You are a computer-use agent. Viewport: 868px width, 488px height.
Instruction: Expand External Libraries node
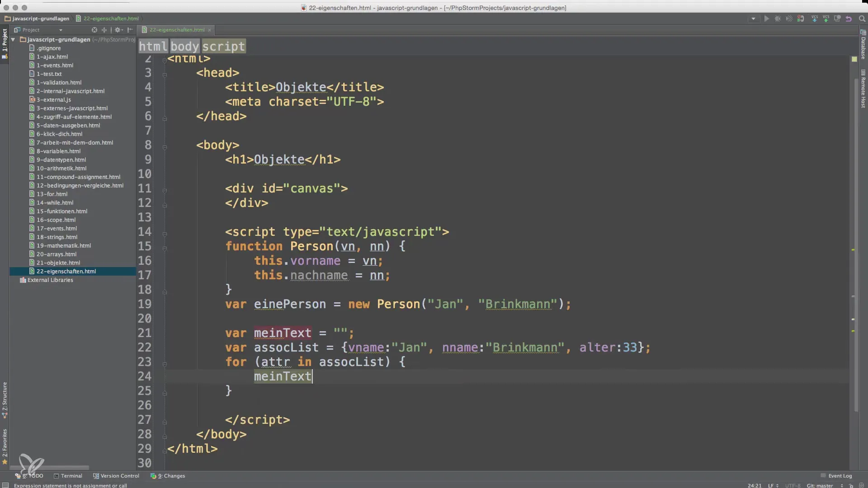pyautogui.click(x=50, y=280)
